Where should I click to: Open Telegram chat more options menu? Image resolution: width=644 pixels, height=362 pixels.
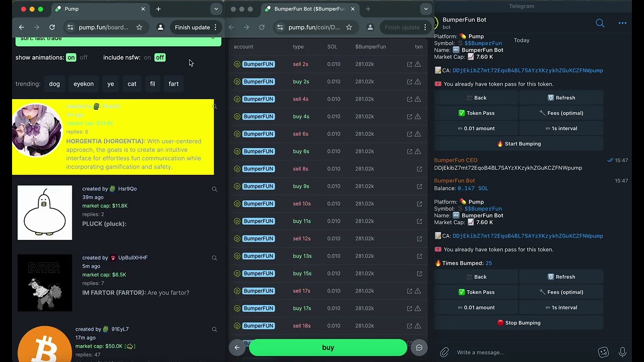click(622, 23)
